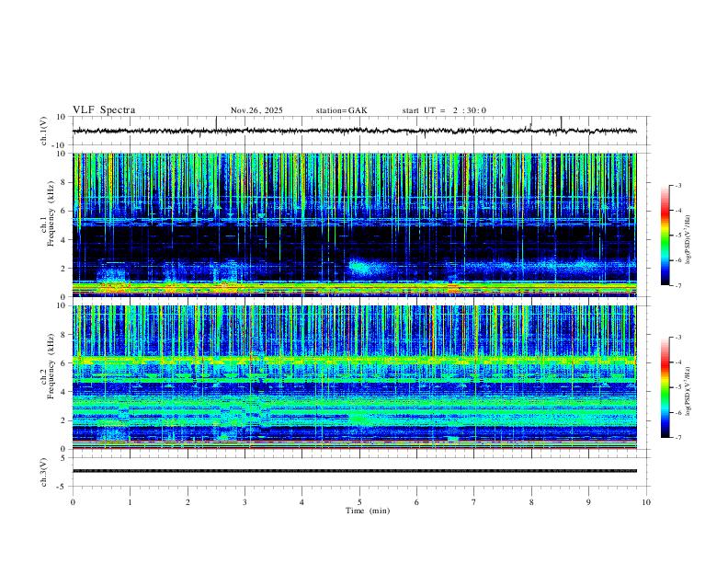Click inside the ch.2 spectrogram panel
Image resolution: width=728 pixels, height=563 pixels.
(354, 377)
